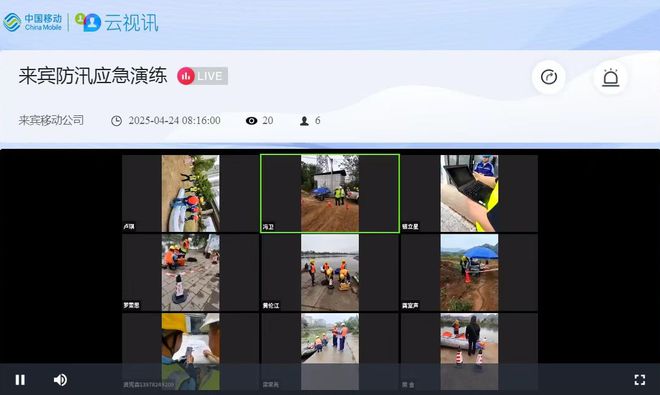Click the eye view-count icon

[251, 121]
